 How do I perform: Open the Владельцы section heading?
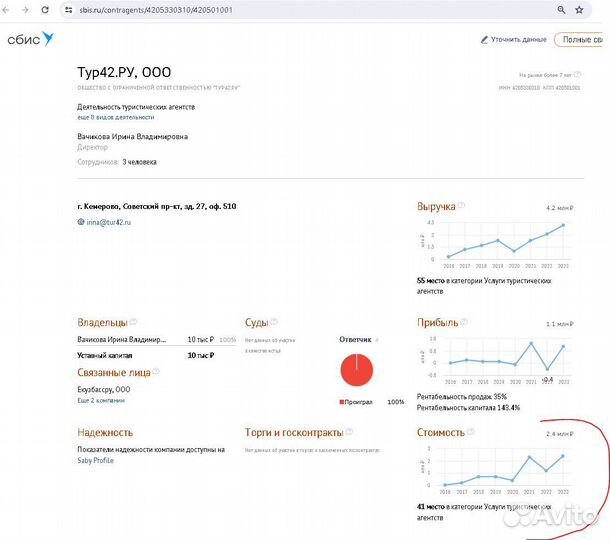pyautogui.click(x=102, y=323)
